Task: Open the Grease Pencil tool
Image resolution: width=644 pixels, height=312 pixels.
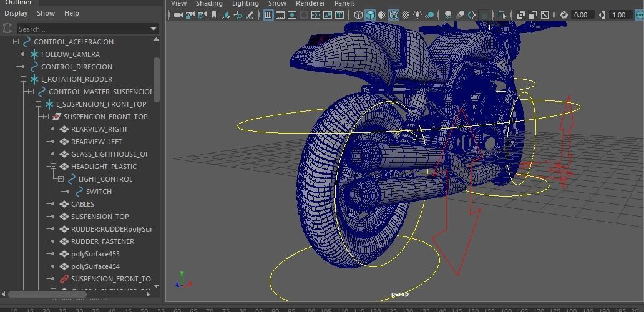Action: pos(250,15)
